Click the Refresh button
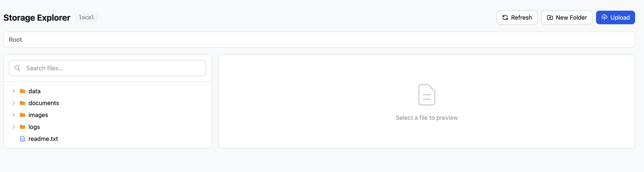The image size is (644, 172). coord(516,17)
